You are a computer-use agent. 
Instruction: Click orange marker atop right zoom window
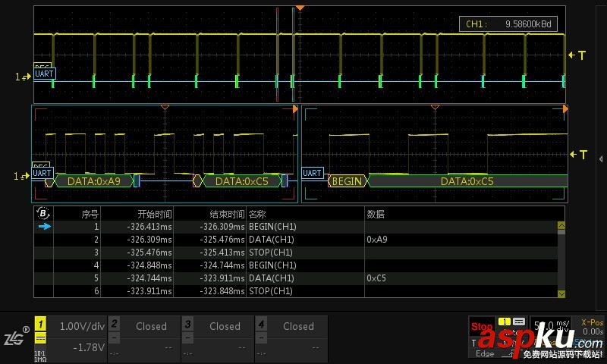(x=435, y=107)
